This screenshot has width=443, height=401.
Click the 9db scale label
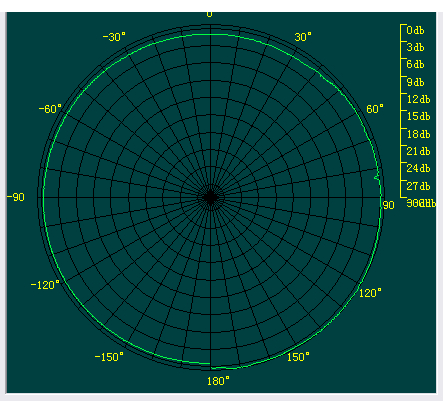tap(415, 82)
